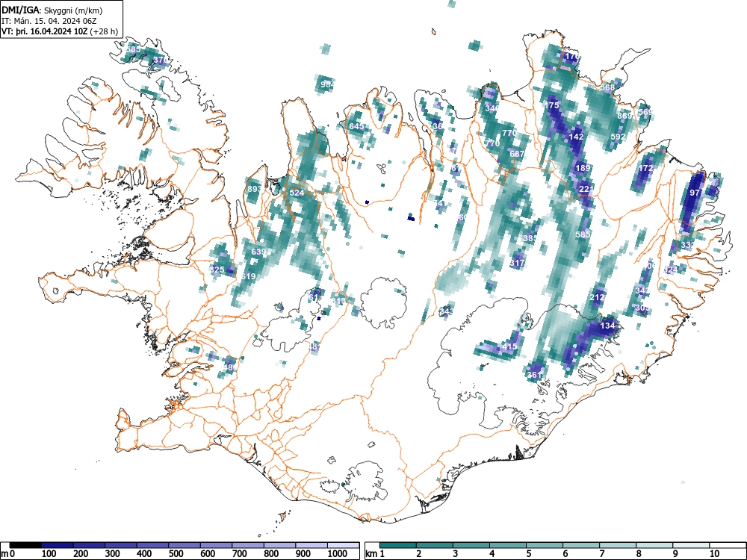Image resolution: width=747 pixels, height=560 pixels.
Task: Click the visibility value 869 on the map
Action: [x=624, y=116]
